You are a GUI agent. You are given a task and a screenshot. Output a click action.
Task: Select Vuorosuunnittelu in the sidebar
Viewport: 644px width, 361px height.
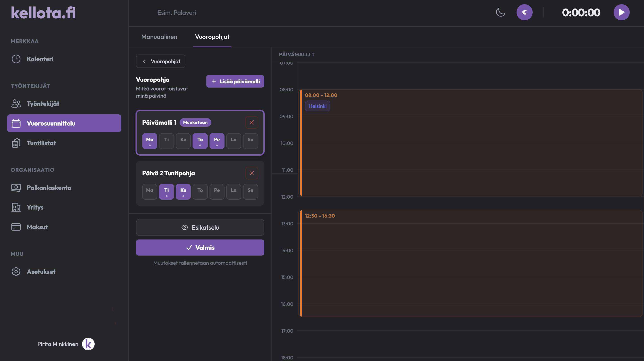pos(64,123)
